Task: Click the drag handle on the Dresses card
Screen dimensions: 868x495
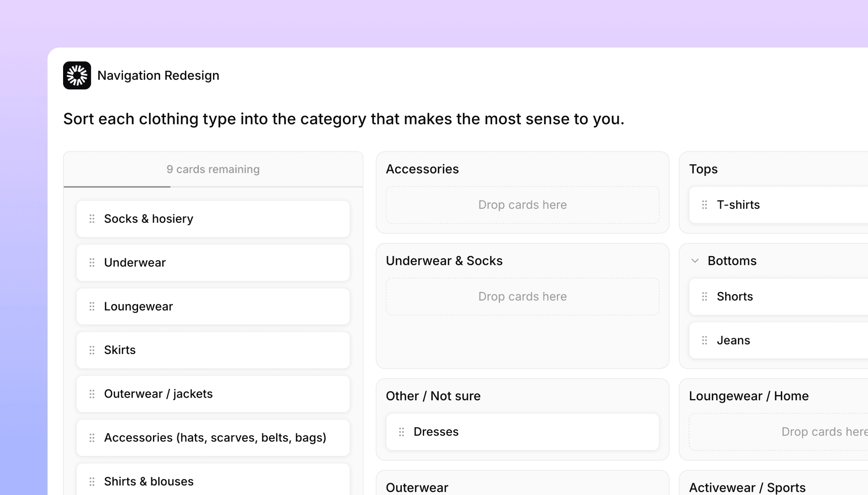Action: pyautogui.click(x=402, y=431)
